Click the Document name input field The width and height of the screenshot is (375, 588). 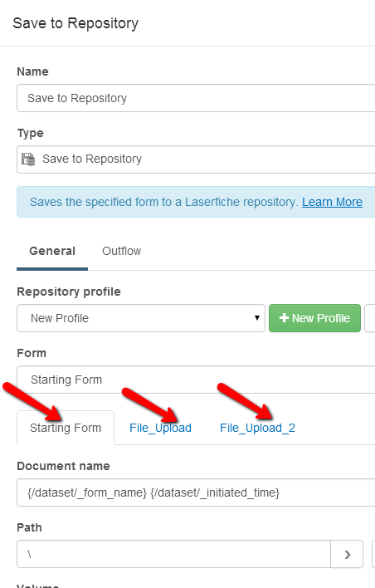(196, 492)
